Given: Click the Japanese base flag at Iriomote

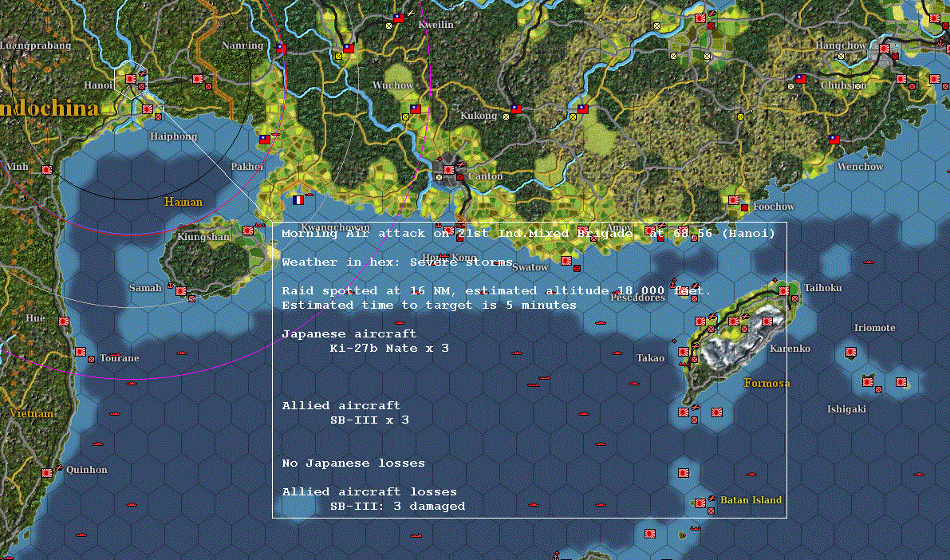Looking at the screenshot, I should [851, 352].
